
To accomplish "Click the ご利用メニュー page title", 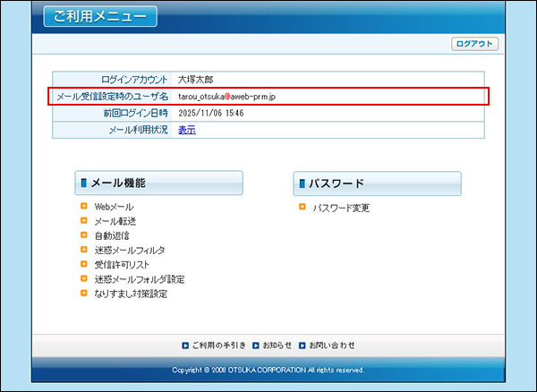I will click(x=98, y=17).
